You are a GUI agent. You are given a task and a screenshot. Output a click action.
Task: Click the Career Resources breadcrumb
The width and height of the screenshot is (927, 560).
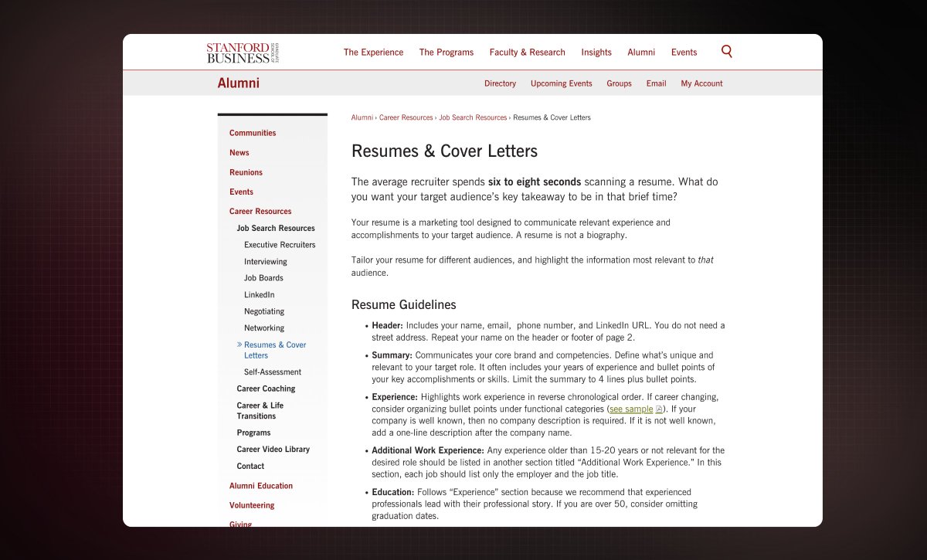pos(406,117)
